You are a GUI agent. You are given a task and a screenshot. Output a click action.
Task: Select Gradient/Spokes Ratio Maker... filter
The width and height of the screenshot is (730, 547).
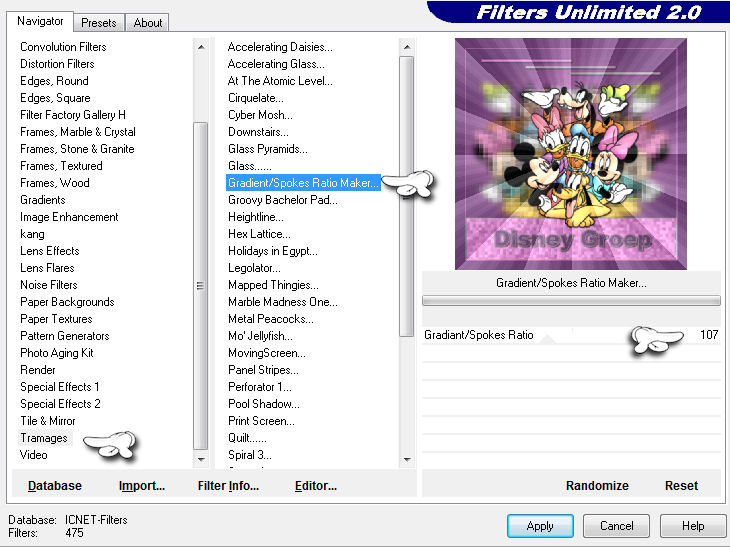303,183
